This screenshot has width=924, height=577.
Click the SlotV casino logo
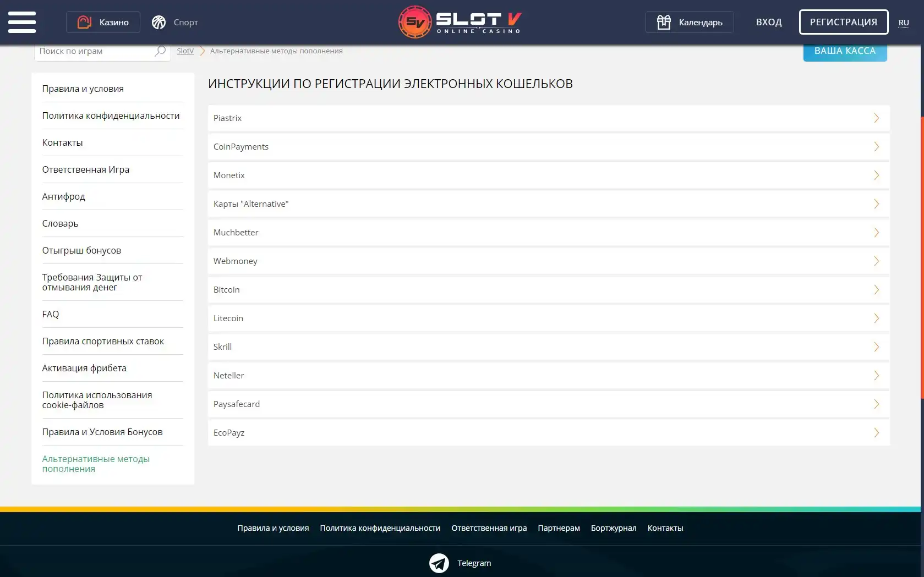coord(460,22)
